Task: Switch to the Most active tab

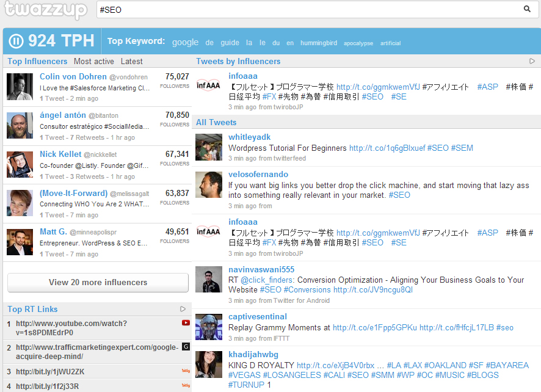Action: tap(94, 61)
